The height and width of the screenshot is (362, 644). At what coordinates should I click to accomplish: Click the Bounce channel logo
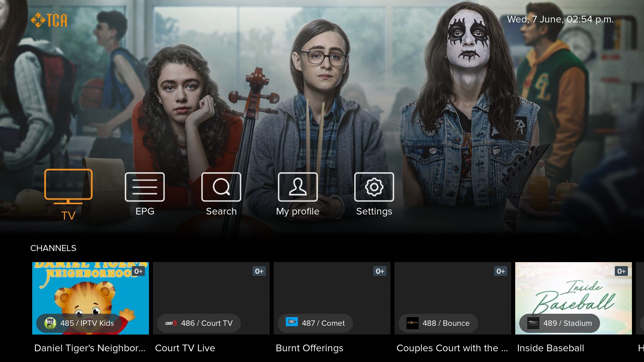[413, 323]
